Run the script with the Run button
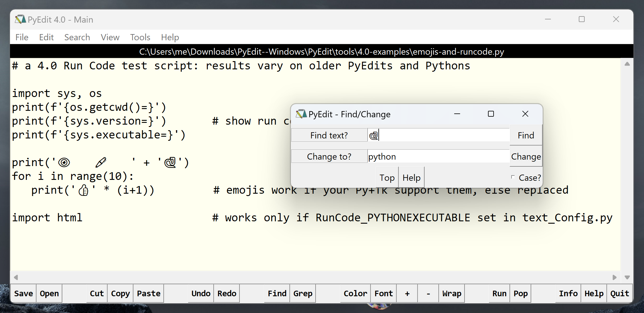644x313 pixels. click(499, 293)
